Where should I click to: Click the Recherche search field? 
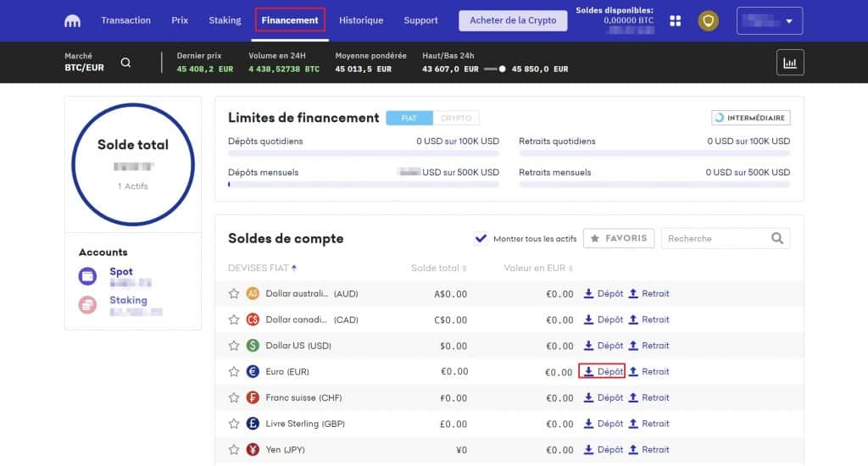pyautogui.click(x=726, y=239)
